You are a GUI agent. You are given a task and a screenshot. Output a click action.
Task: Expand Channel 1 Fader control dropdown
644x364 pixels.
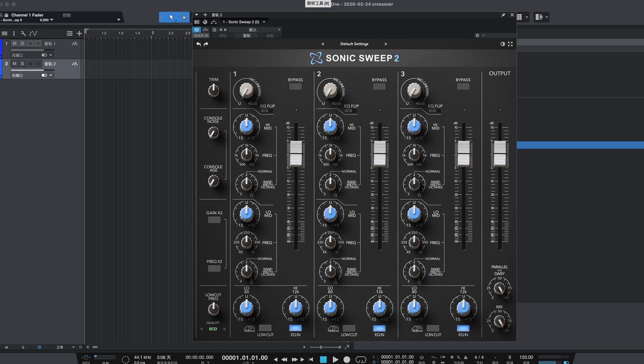click(x=118, y=20)
